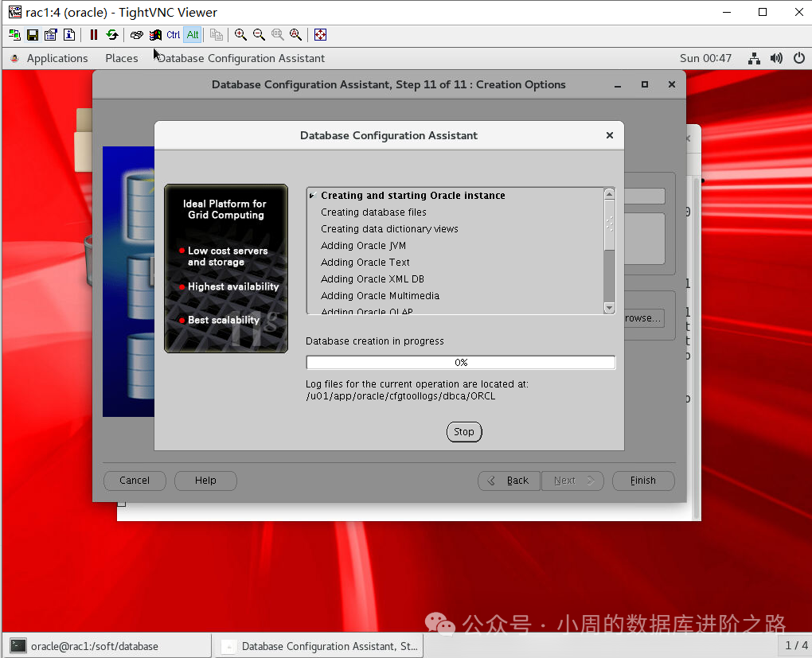Click the Zoom In magnifier icon
Viewport: 812px width, 658px height.
coord(240,35)
